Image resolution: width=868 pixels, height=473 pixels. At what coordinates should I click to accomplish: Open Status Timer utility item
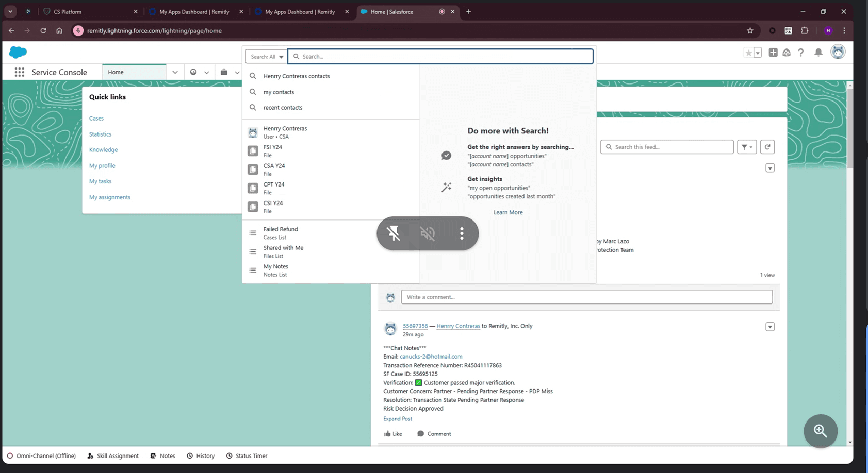click(x=247, y=456)
